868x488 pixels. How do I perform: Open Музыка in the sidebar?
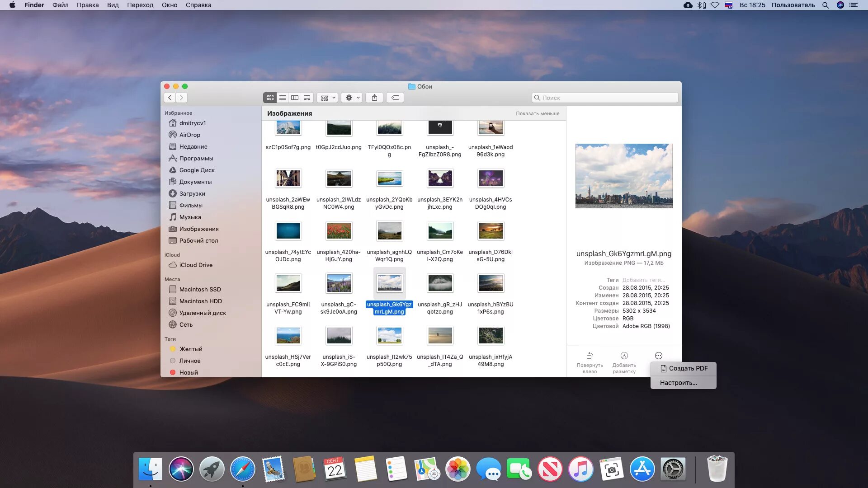(190, 217)
